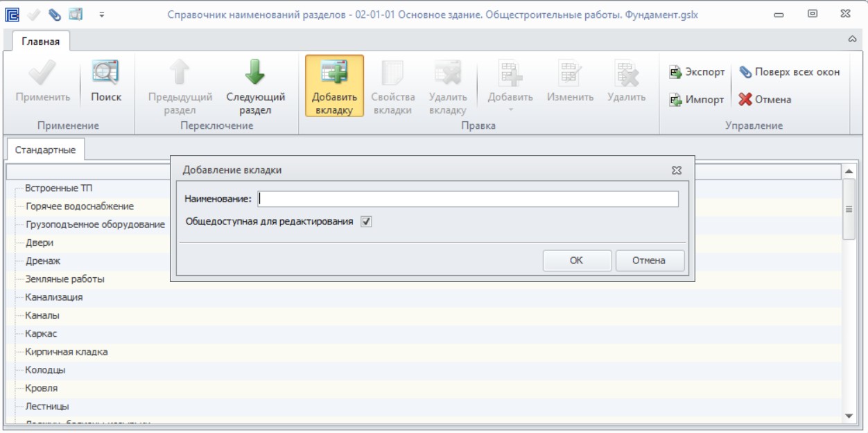
Task: Click the window icon in quick access toolbar
Action: pyautogui.click(x=76, y=13)
